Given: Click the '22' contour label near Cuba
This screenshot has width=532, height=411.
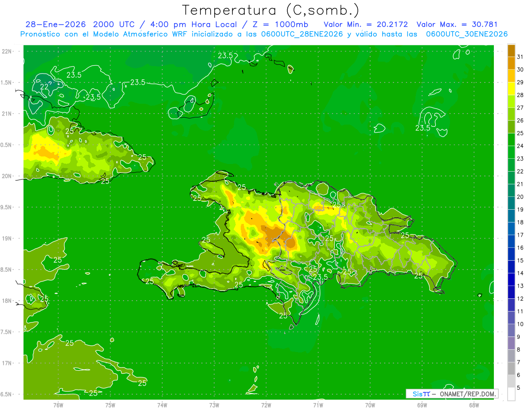Looking at the screenshot, I should click(44, 86).
